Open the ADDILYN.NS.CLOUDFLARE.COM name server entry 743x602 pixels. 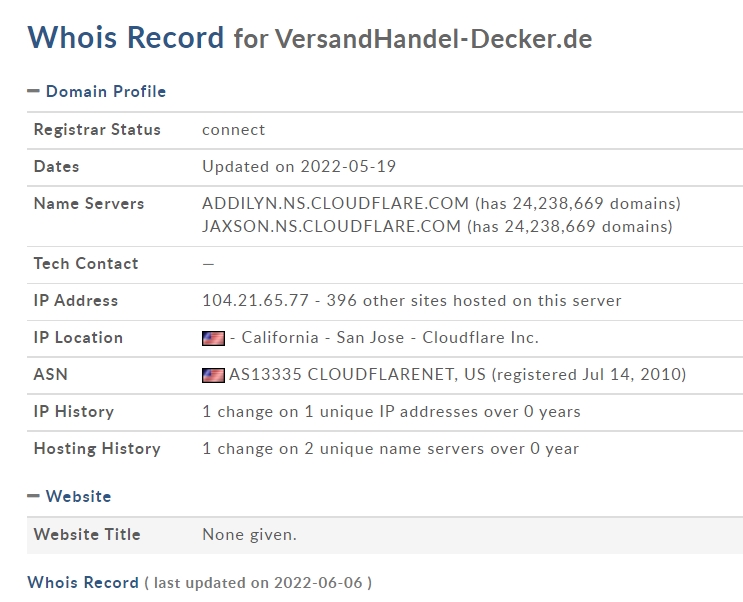[335, 203]
